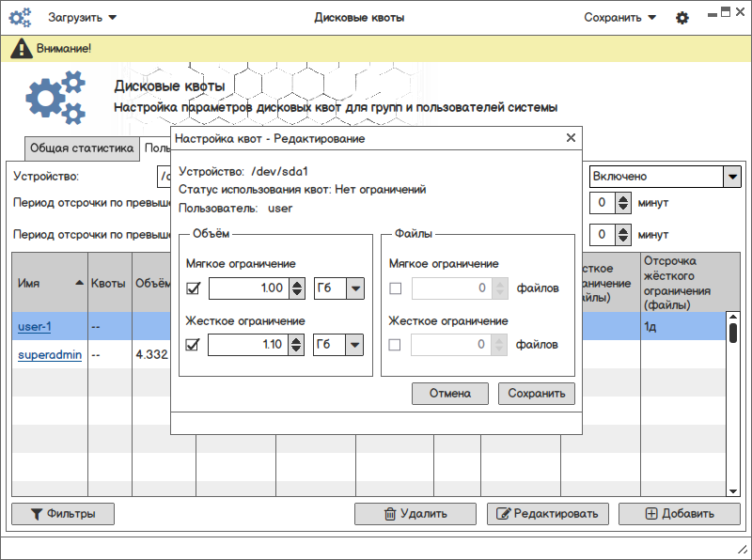Open the Сохранить dropdown in title bar
The image size is (752, 560).
click(x=619, y=18)
